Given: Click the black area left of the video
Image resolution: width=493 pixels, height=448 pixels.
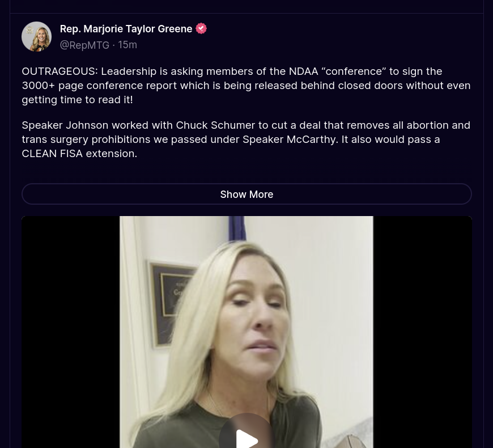Looking at the screenshot, I should [x=71, y=332].
